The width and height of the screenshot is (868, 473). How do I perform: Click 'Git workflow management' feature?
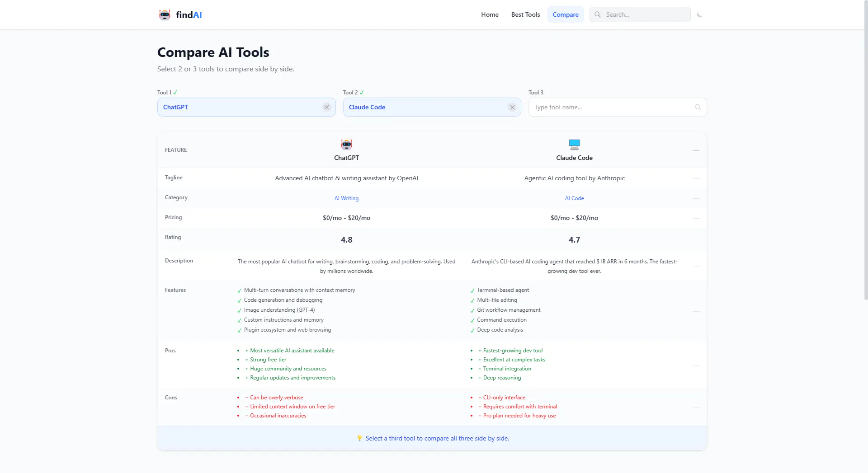509,310
